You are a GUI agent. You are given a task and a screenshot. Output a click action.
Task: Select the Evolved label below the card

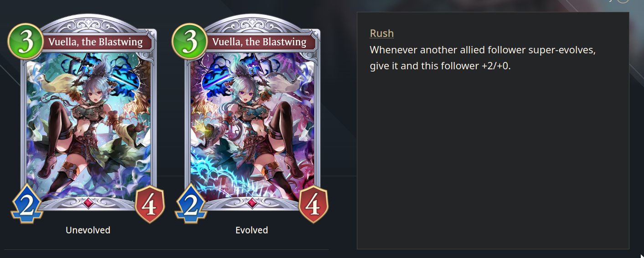[252, 230]
